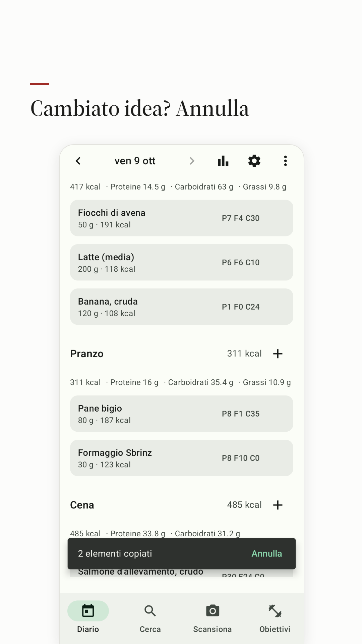This screenshot has width=362, height=644.
Task: Select the Banana, cruda entry
Action: coord(182,307)
